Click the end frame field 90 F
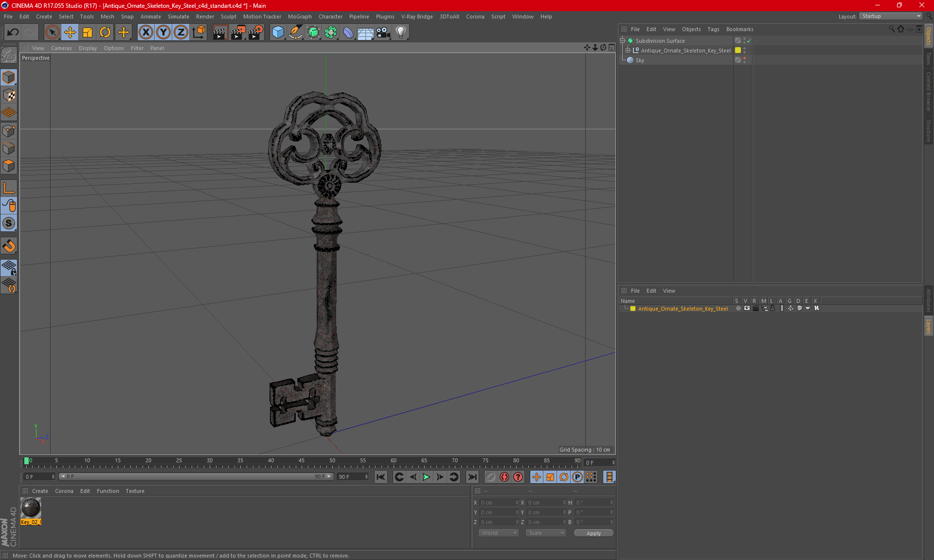Image resolution: width=934 pixels, height=560 pixels. 353,477
